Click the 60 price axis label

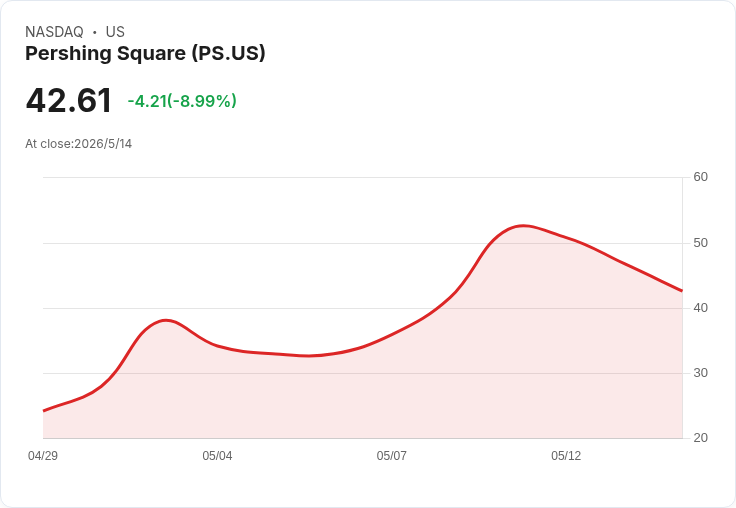click(700, 177)
